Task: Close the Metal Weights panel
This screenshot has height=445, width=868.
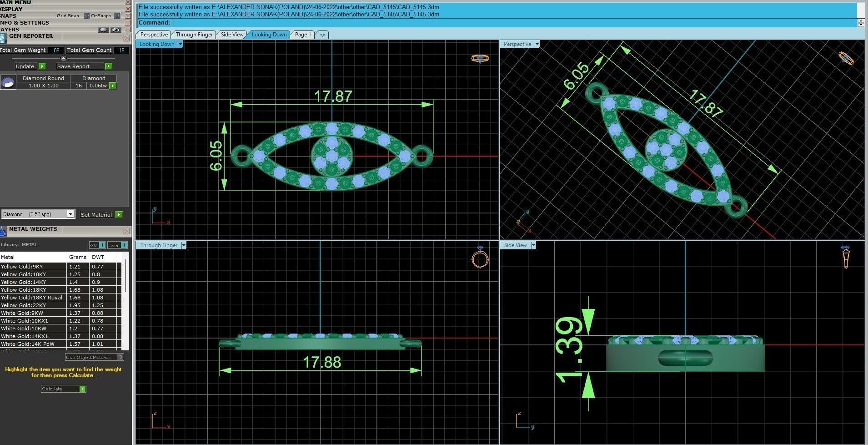Action: coord(127,231)
